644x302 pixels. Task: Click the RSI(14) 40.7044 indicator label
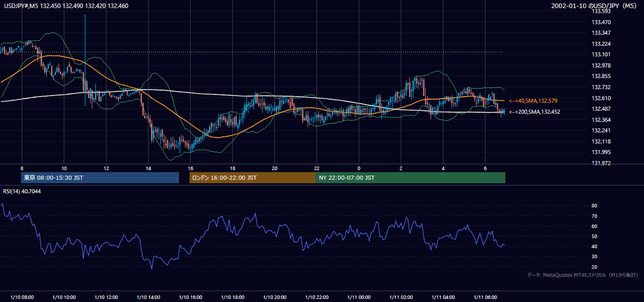coord(21,191)
